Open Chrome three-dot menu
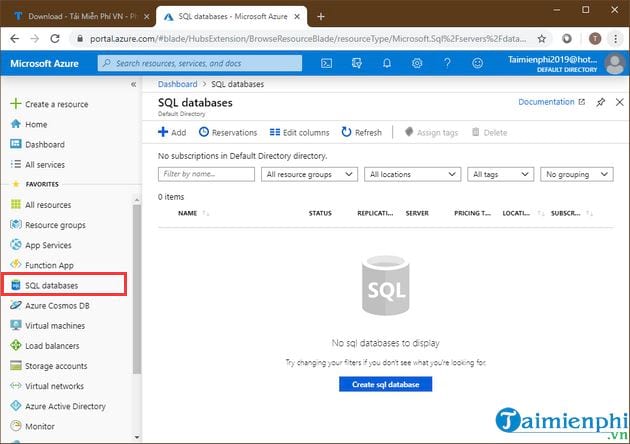 [615, 39]
